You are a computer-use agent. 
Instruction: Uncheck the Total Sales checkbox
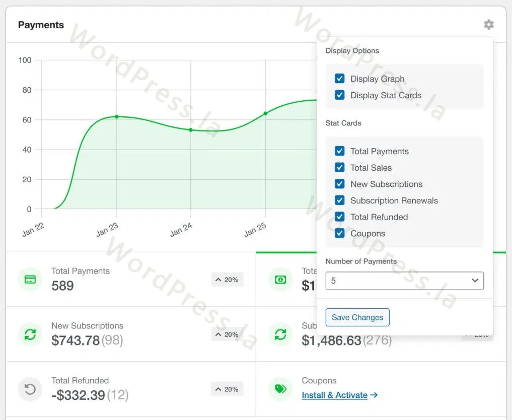[340, 168]
